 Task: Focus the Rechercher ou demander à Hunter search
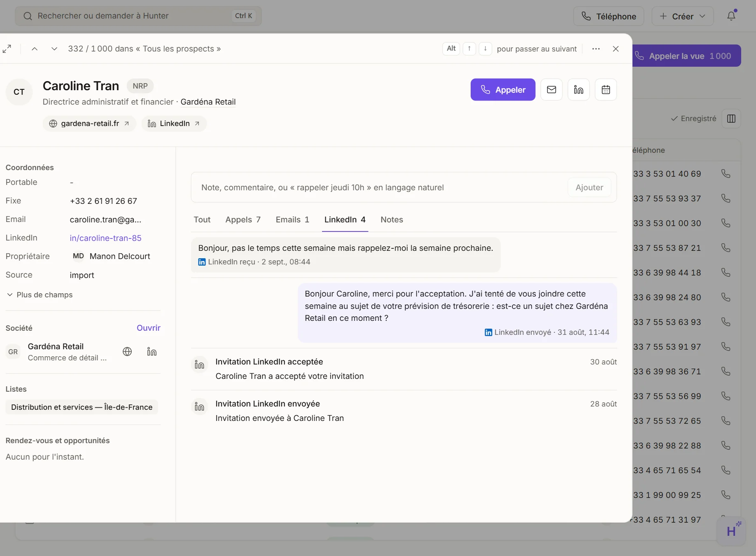click(138, 16)
